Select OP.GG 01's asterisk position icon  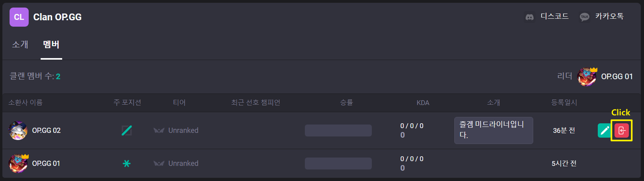click(x=127, y=163)
